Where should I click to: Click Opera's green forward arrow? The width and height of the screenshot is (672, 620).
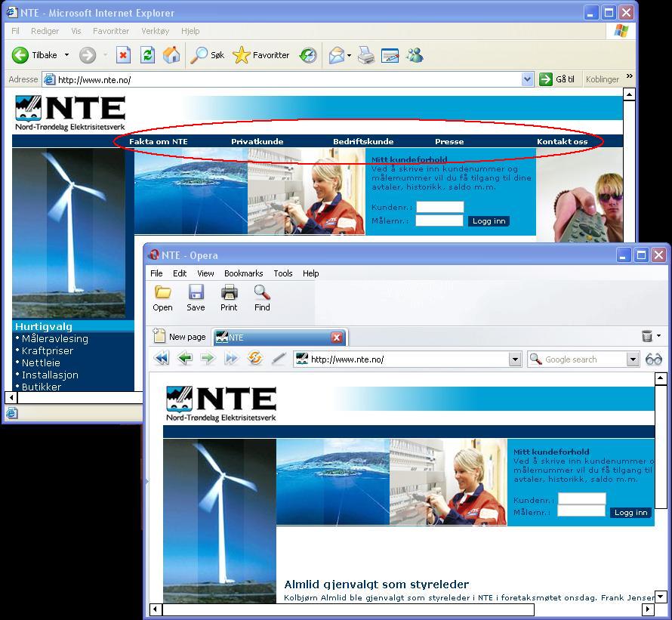click(x=208, y=359)
